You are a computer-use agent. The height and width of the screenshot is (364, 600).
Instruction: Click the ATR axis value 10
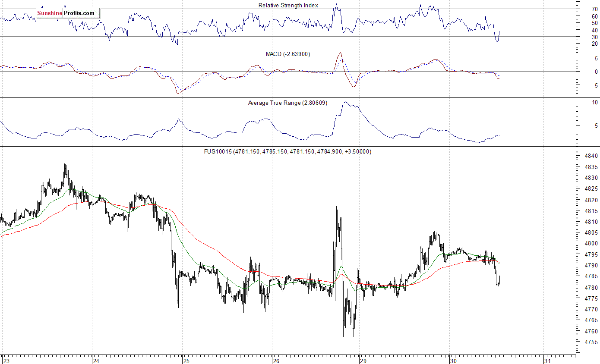click(595, 102)
